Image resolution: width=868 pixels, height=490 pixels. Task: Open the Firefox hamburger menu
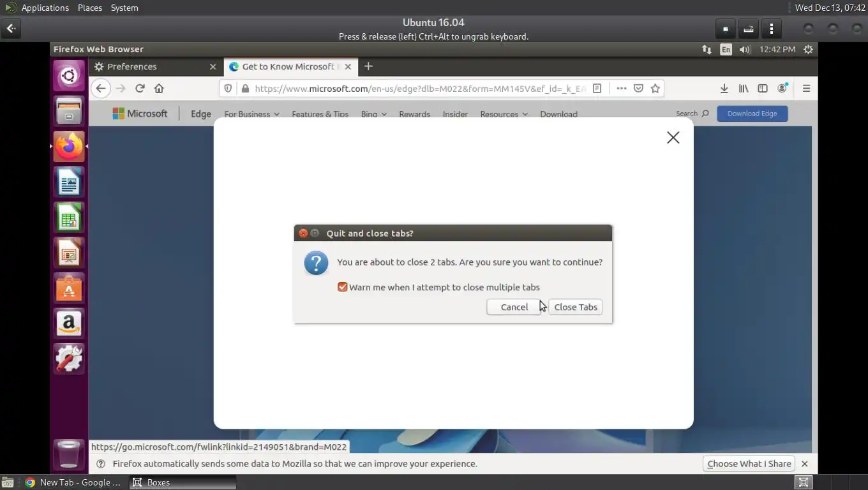pos(806,89)
